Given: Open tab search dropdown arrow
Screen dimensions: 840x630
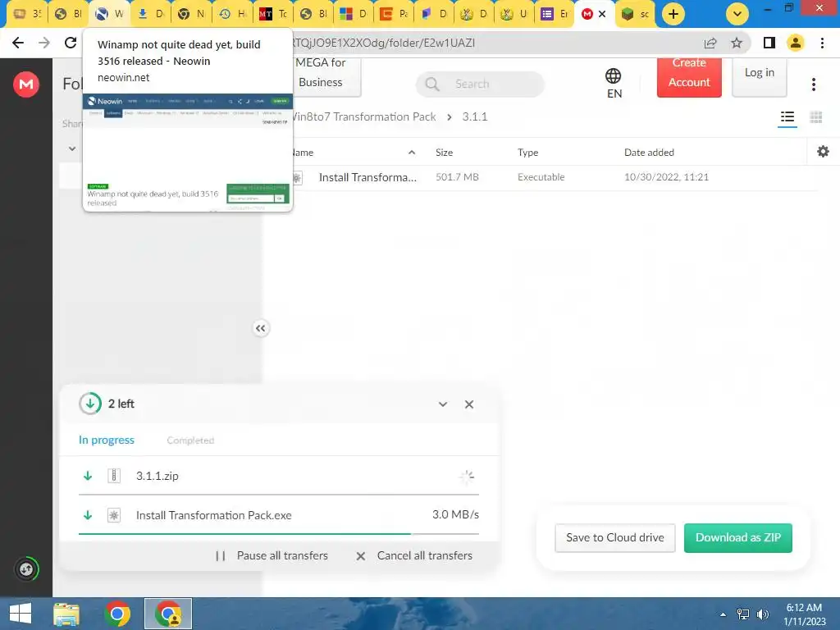Looking at the screenshot, I should pos(737,14).
